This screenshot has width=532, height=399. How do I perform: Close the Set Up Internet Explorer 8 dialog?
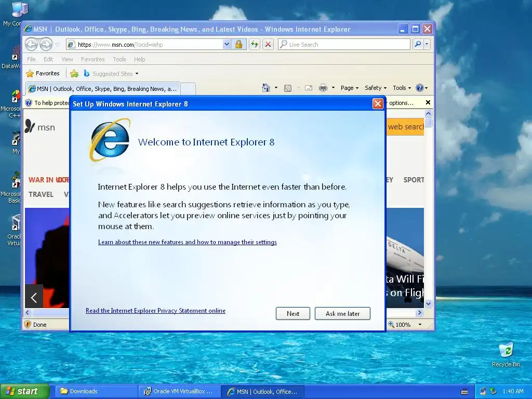(x=378, y=104)
